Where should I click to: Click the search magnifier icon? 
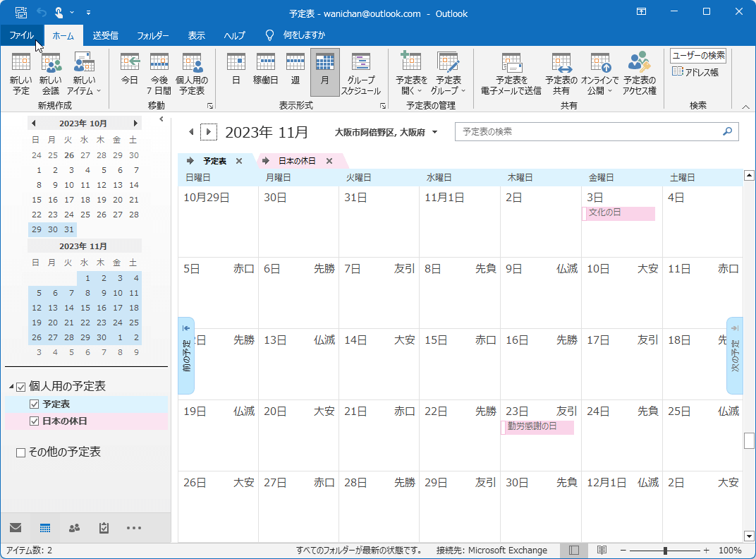[728, 131]
